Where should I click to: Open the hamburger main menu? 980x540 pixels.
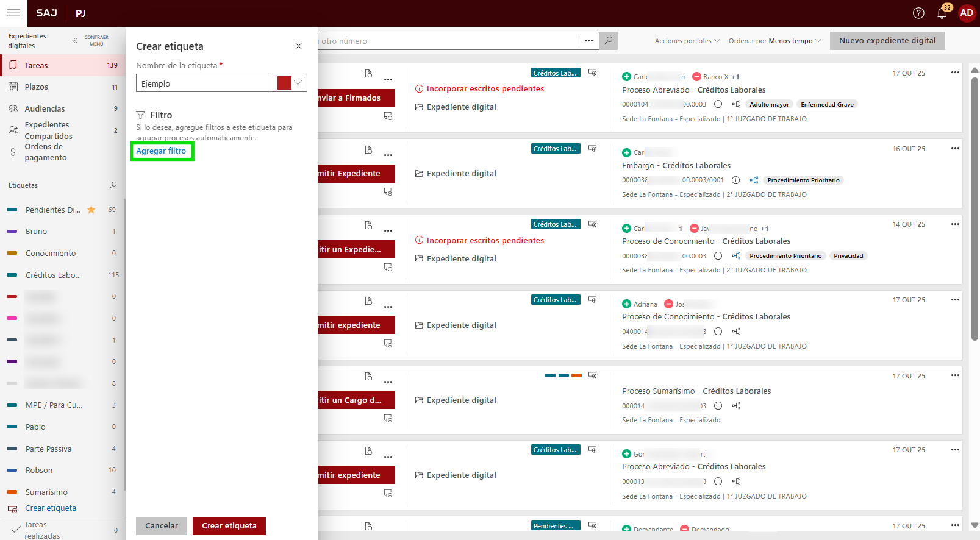coord(13,13)
